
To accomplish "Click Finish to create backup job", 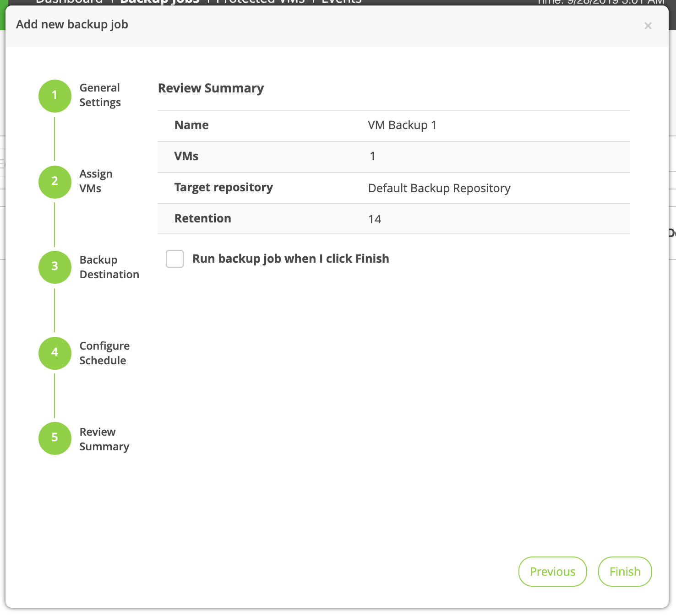I will coord(625,572).
